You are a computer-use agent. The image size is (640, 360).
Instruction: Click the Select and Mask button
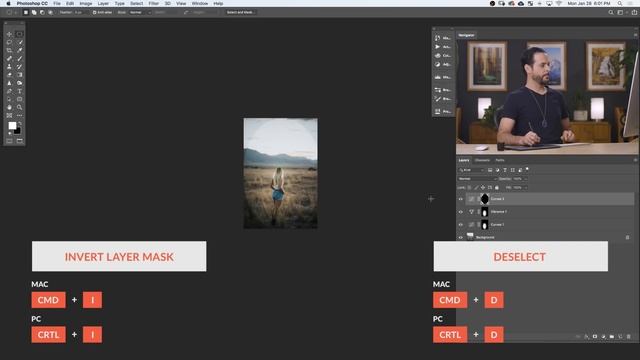pyautogui.click(x=240, y=13)
